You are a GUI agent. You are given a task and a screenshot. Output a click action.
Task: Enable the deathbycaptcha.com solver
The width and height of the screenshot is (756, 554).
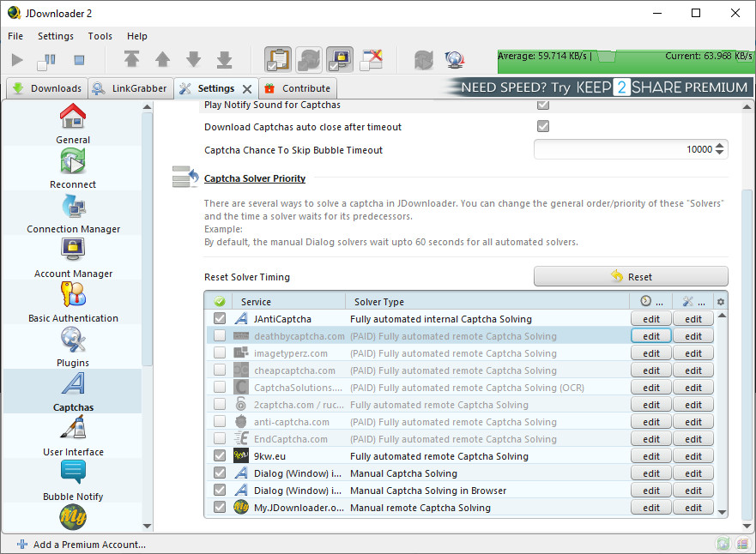pyautogui.click(x=218, y=335)
